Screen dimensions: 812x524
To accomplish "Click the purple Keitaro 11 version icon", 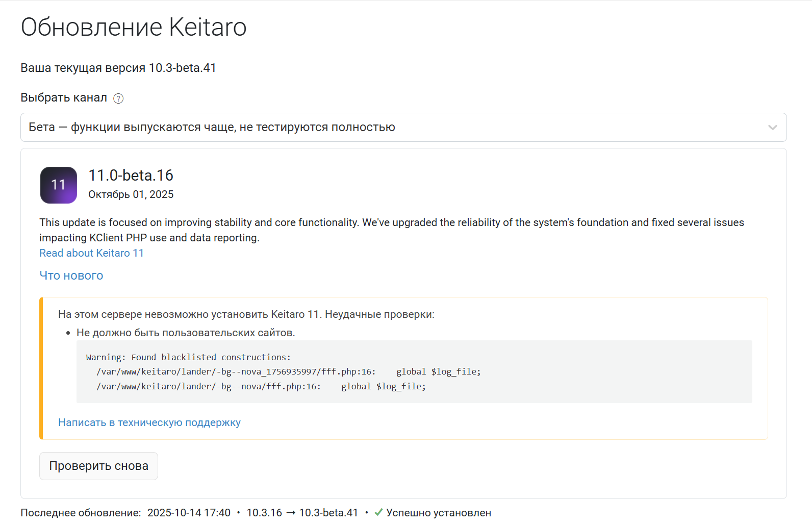I will [59, 185].
